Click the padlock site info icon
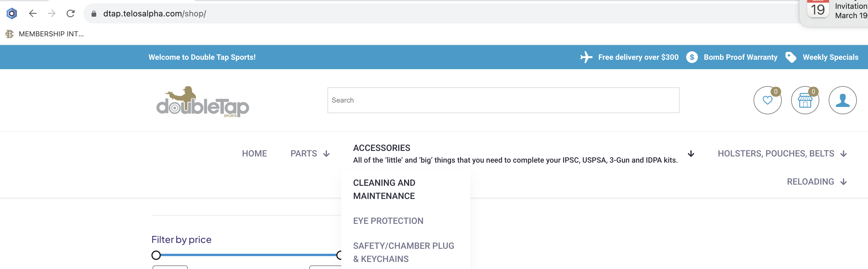Viewport: 868px width, 269px height. point(94,13)
